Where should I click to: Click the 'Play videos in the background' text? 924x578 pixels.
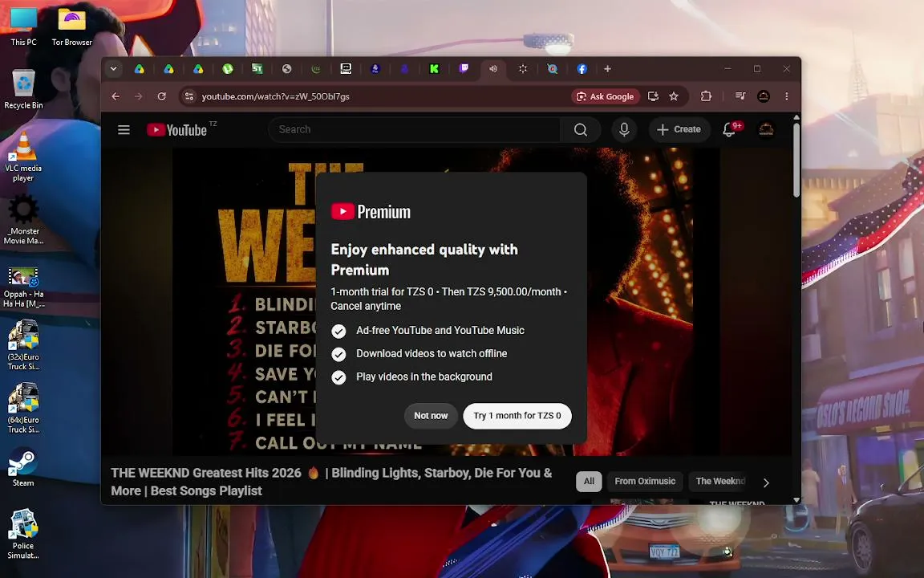pos(423,377)
